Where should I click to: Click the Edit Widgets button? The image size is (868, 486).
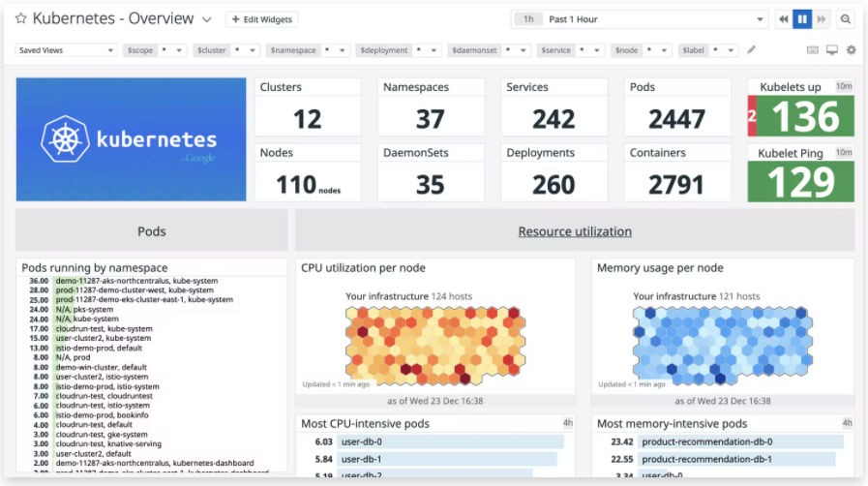262,19
